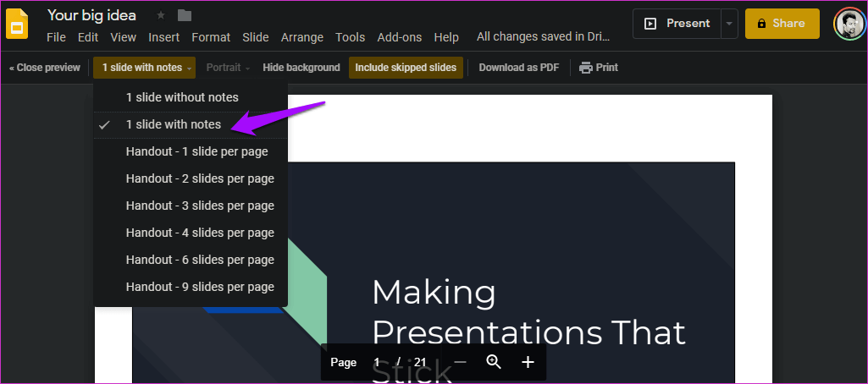Viewport: 868px width, 384px height.
Task: Open the Google account avatar
Action: [x=849, y=24]
